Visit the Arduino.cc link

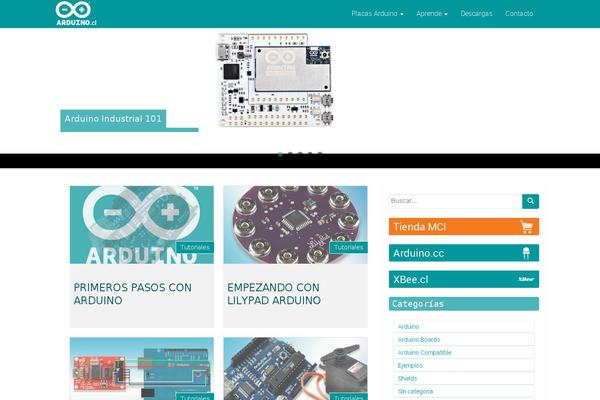point(464,253)
